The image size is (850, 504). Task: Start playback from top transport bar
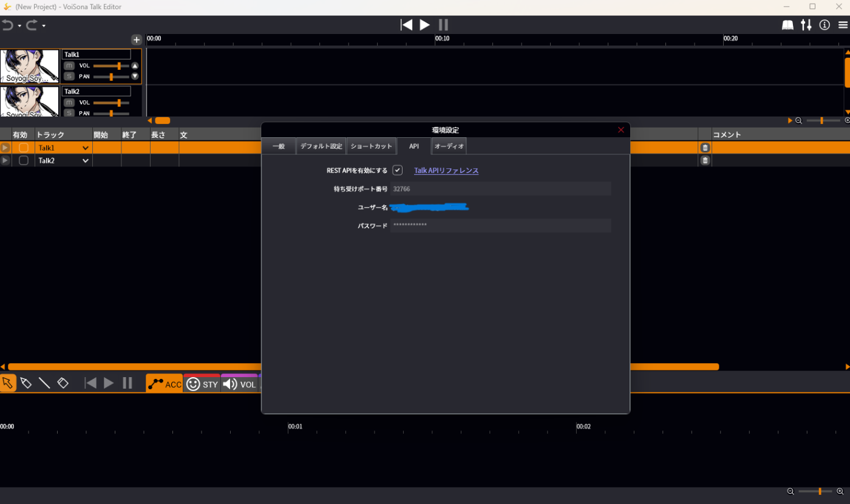[425, 25]
